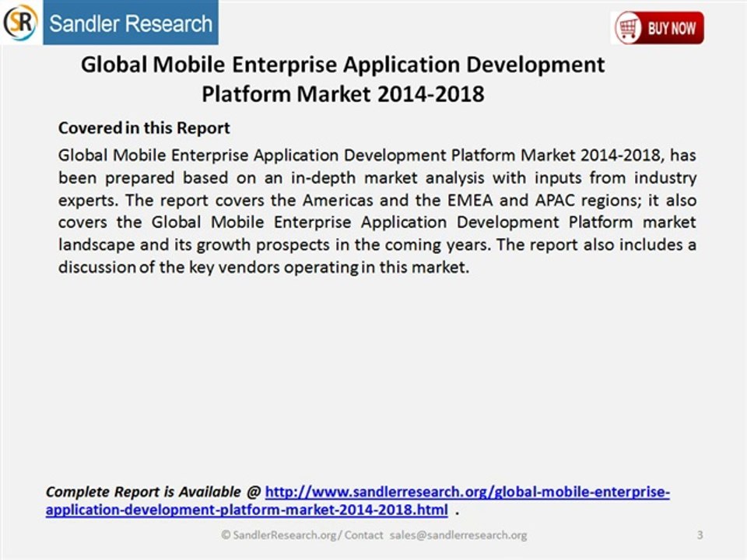Click the line 'discussion of the key vendors'

264,267
